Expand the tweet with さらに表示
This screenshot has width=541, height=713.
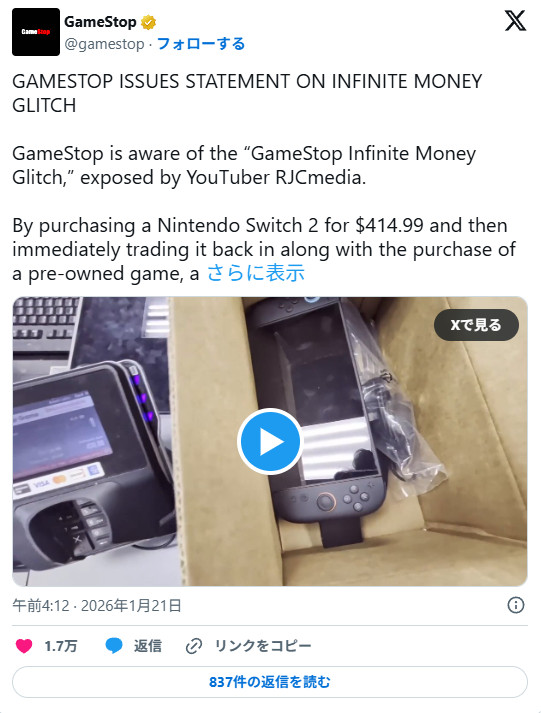click(x=255, y=273)
